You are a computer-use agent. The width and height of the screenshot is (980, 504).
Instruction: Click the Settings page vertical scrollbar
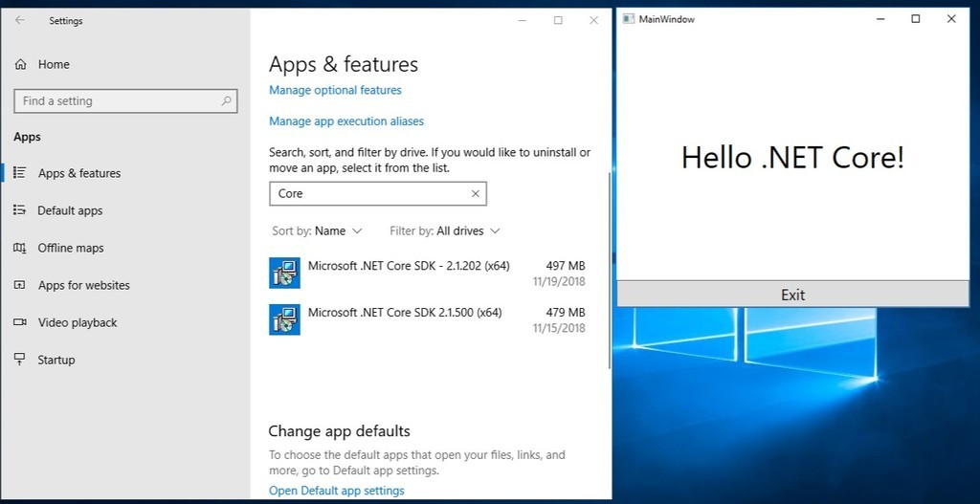(610, 270)
